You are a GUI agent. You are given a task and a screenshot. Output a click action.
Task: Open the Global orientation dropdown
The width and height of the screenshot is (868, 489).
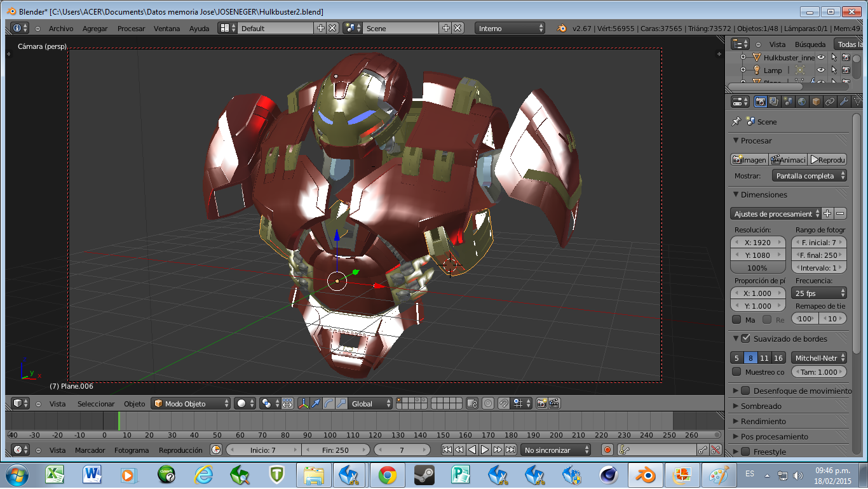pos(371,403)
